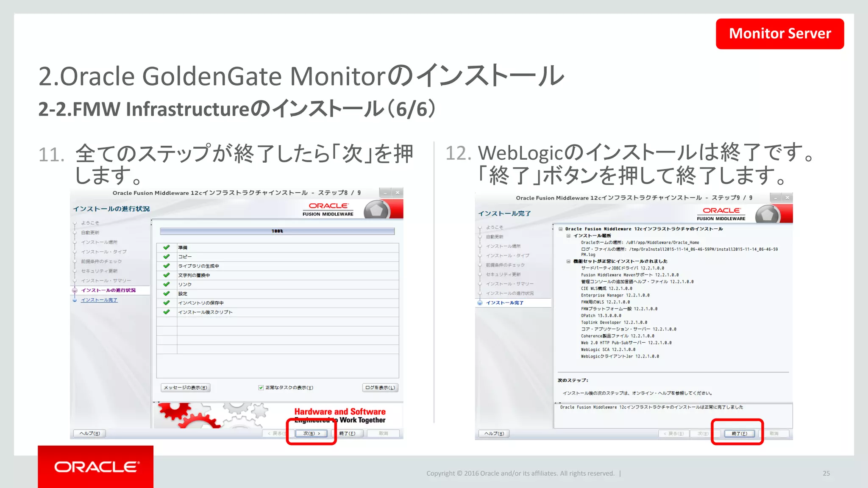Click the green check icon beside リンク
868x488 pixels.
[x=167, y=284]
